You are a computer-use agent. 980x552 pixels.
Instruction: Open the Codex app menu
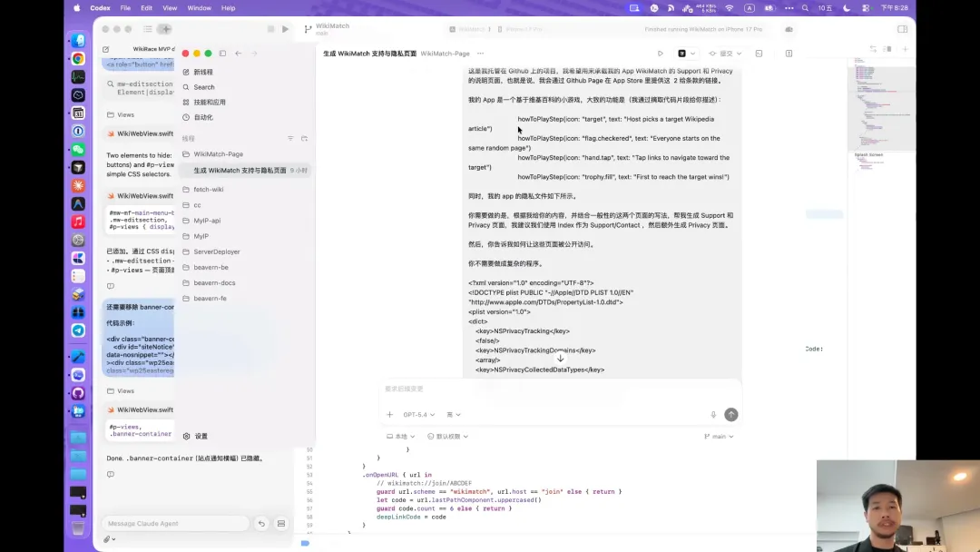pos(100,8)
